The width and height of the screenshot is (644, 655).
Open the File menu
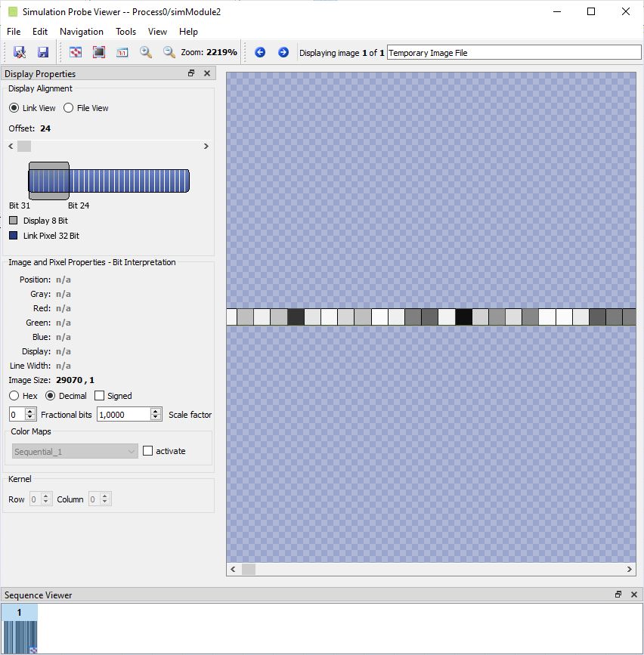point(14,31)
